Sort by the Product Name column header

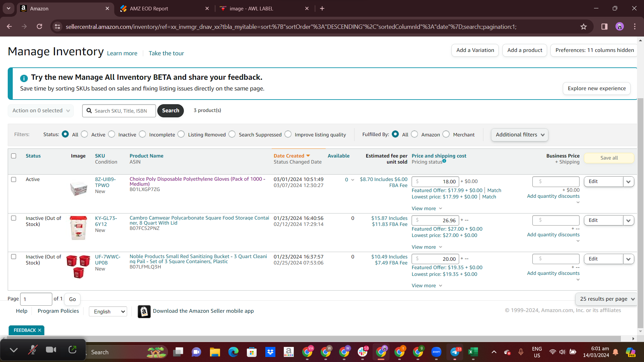pos(147,156)
